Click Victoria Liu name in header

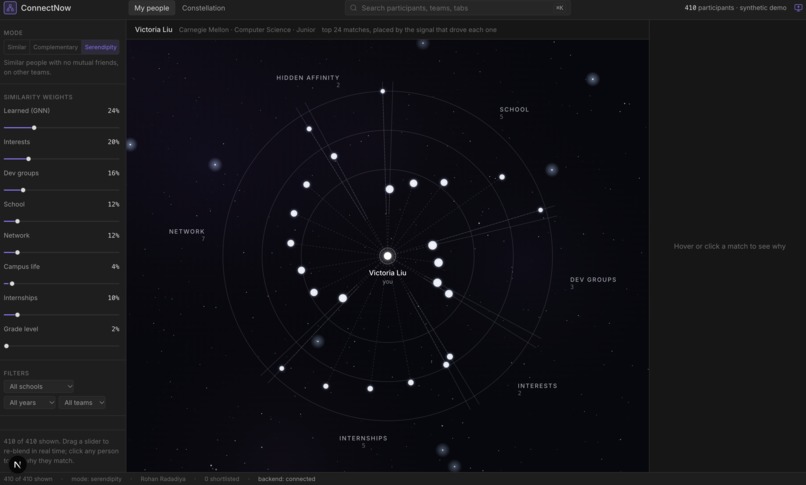click(x=154, y=30)
